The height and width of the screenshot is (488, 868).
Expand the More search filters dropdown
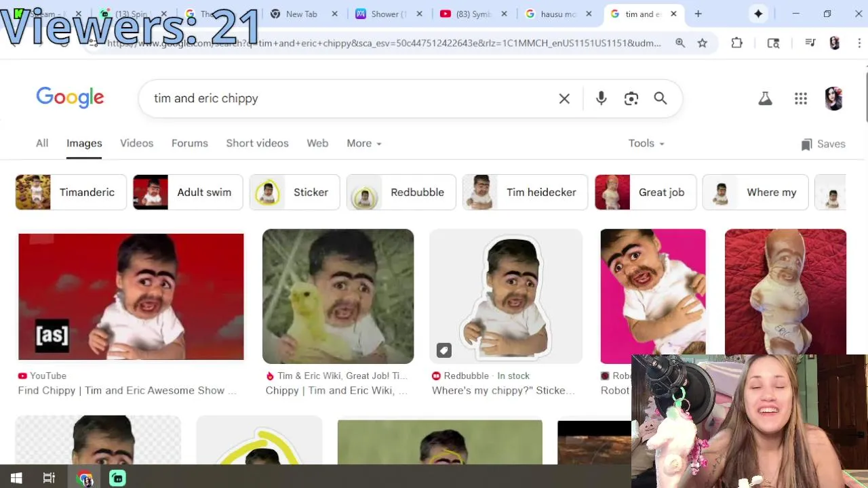(x=364, y=143)
